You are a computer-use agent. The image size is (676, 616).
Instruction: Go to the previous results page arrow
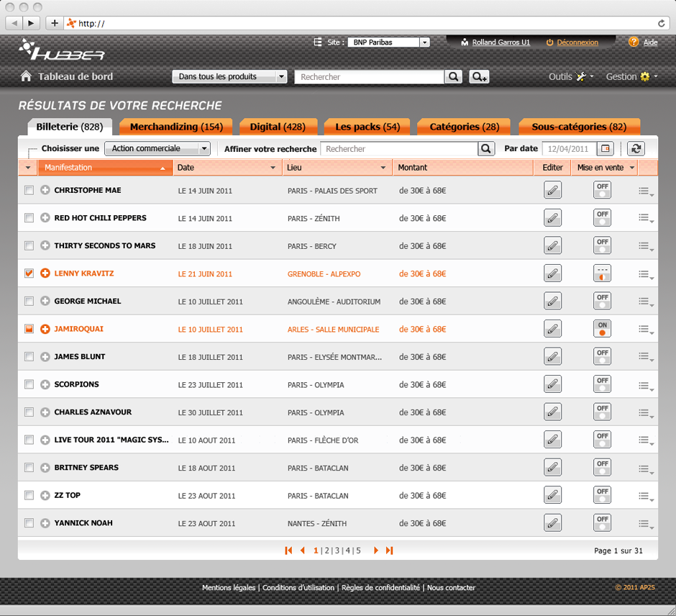point(303,551)
